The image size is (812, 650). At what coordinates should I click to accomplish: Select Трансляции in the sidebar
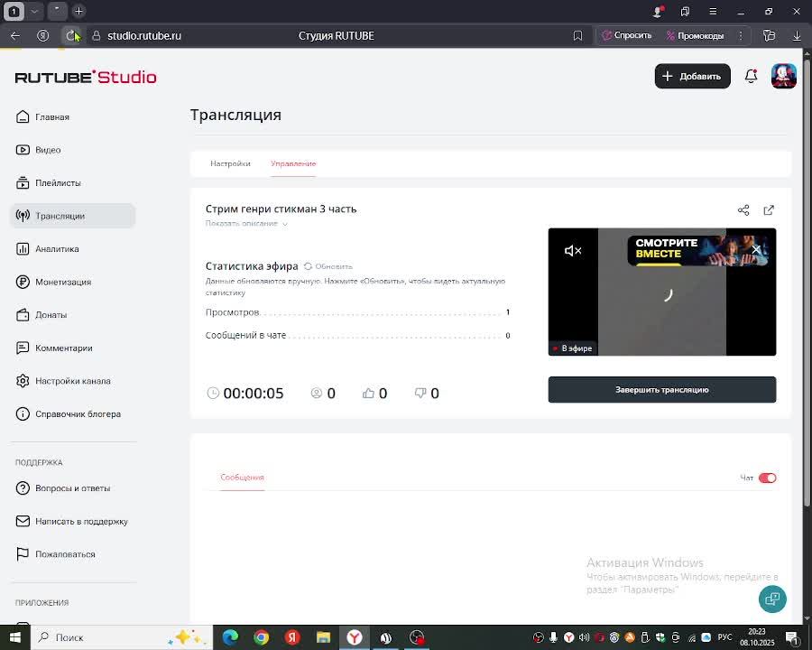pos(72,216)
